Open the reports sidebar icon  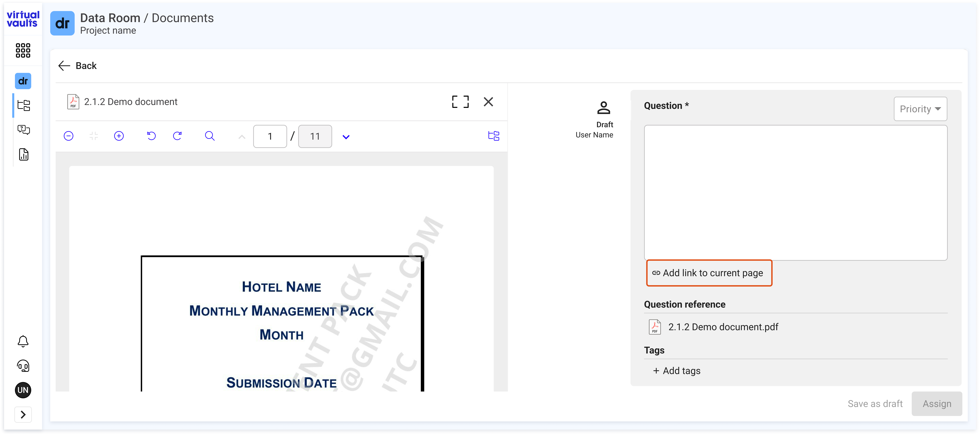click(x=24, y=155)
